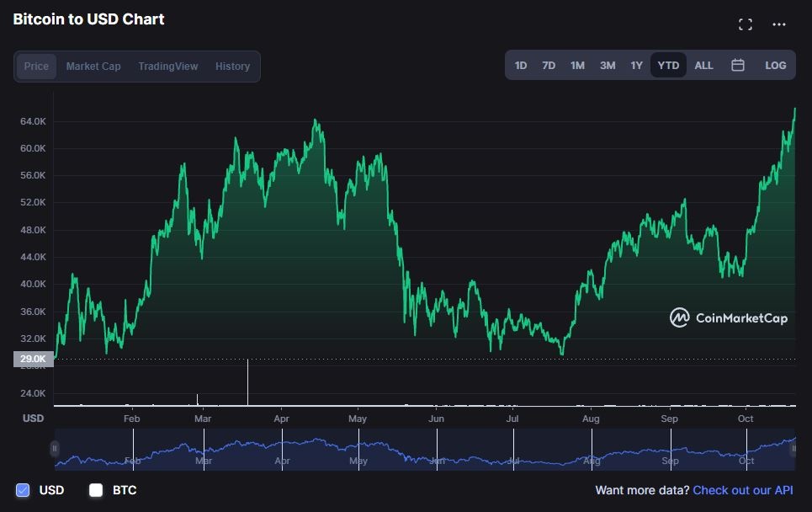Select the 7D time range
The image size is (812, 512).
(x=549, y=66)
